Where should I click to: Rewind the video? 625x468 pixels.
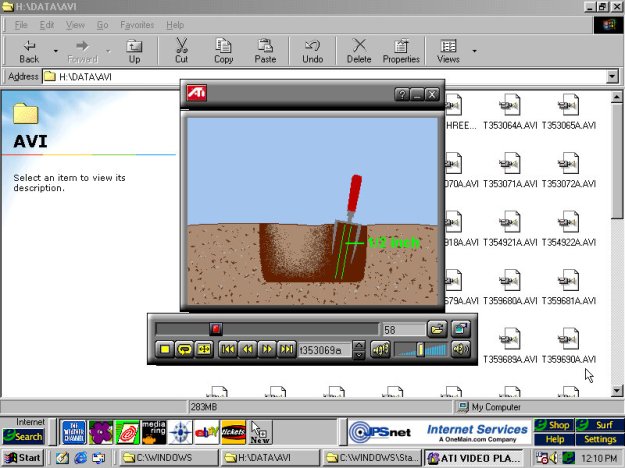[247, 349]
